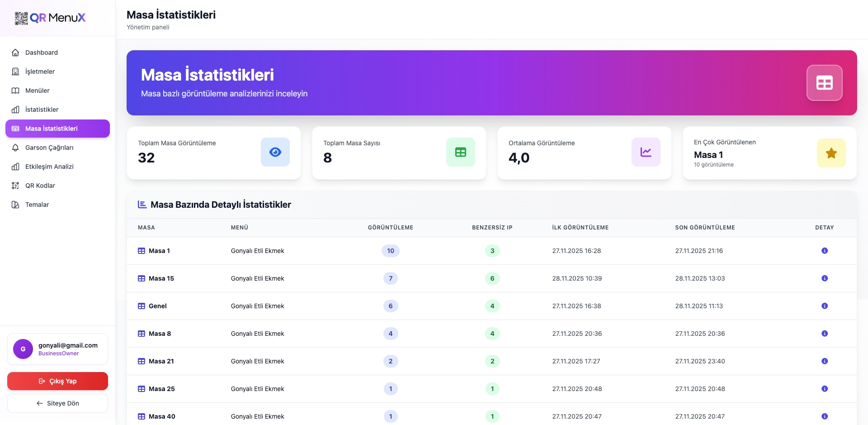Click the Siteye Dön button
This screenshot has width=868, height=425.
point(57,403)
